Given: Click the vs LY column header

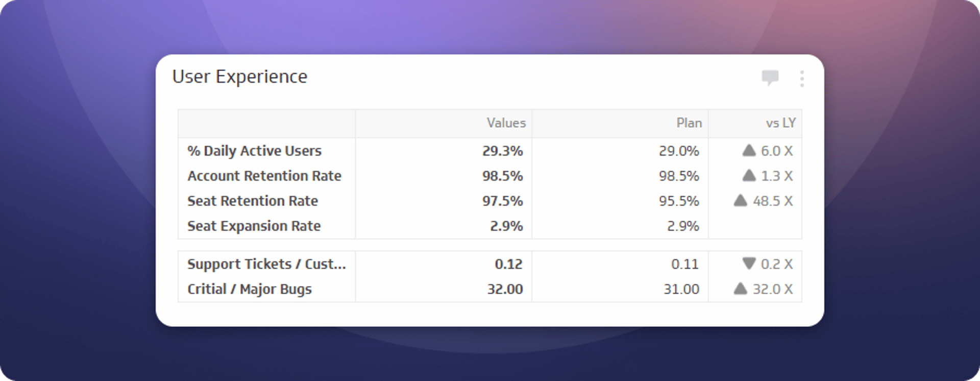Looking at the screenshot, I should point(780,123).
